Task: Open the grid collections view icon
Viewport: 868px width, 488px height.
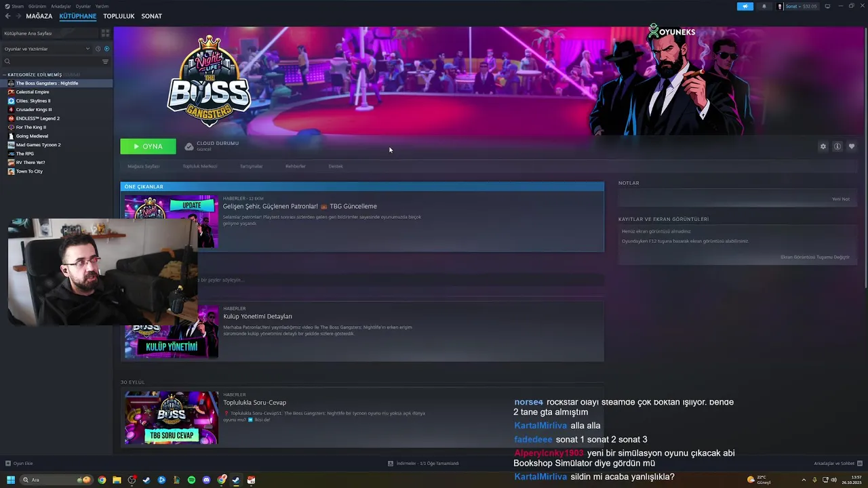Action: tap(105, 33)
